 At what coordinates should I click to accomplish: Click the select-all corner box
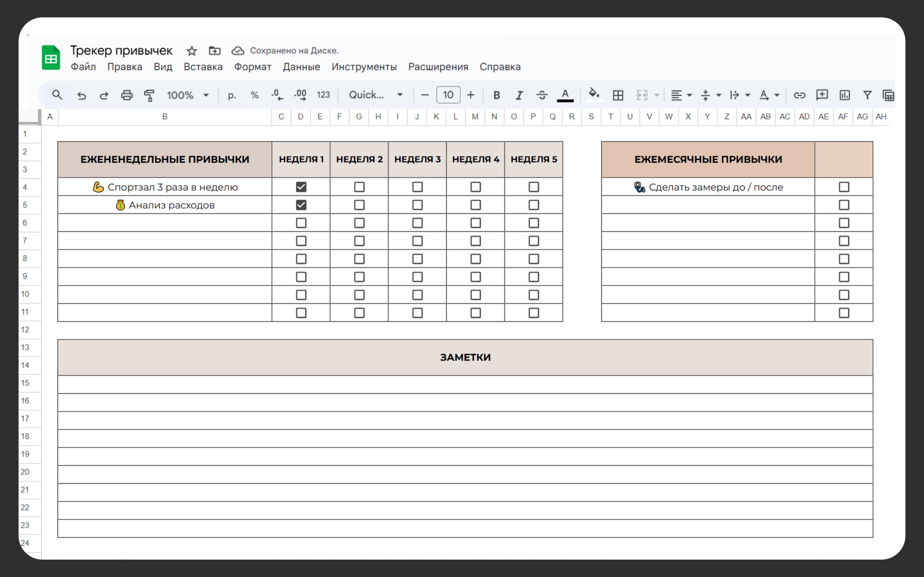29,117
